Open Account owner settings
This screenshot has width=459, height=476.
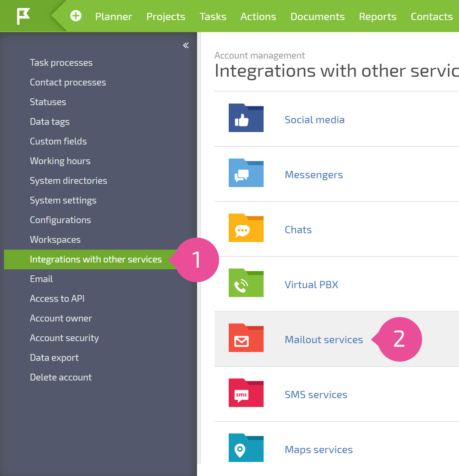pyautogui.click(x=61, y=318)
